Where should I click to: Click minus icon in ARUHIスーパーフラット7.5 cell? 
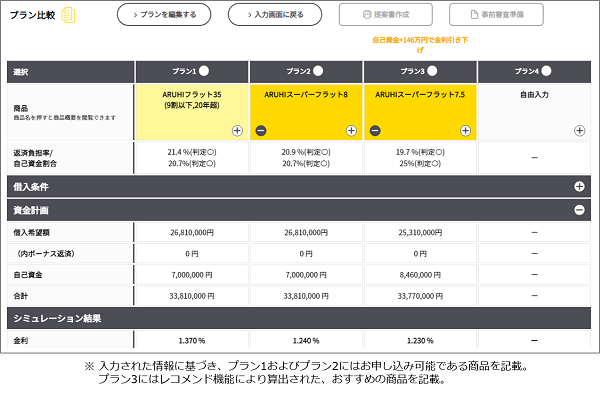coord(375,130)
